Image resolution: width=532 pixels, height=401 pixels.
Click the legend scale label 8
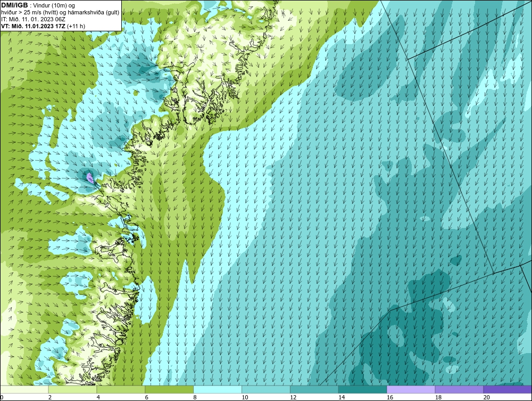click(x=195, y=397)
